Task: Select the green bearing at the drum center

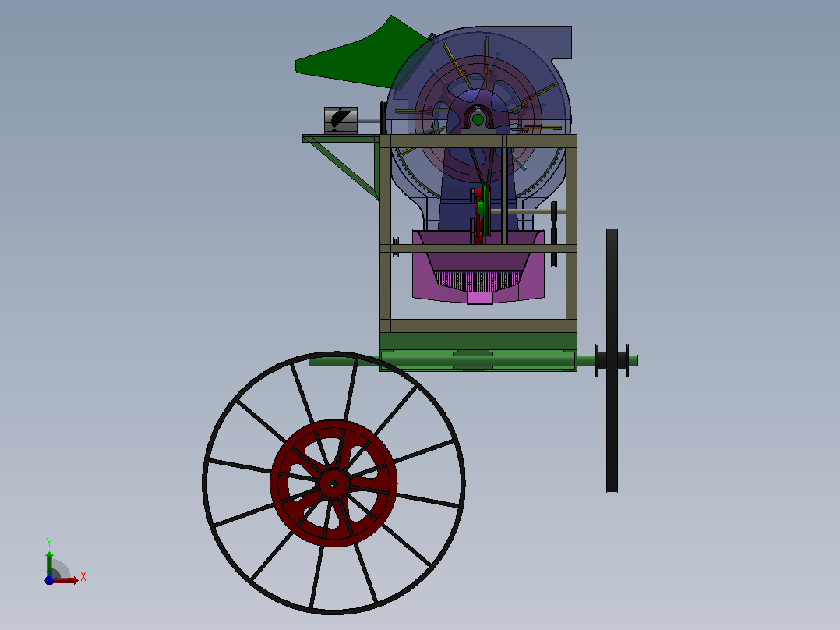Action: click(x=478, y=119)
